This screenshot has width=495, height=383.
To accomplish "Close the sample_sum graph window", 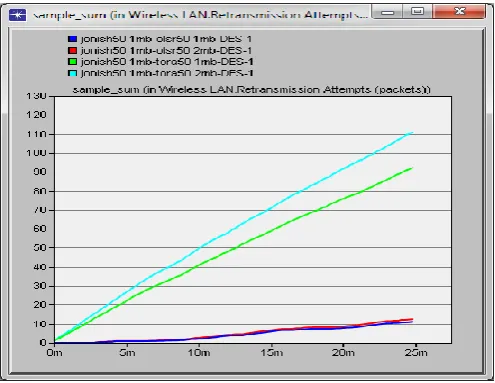I will pyautogui.click(x=459, y=12).
